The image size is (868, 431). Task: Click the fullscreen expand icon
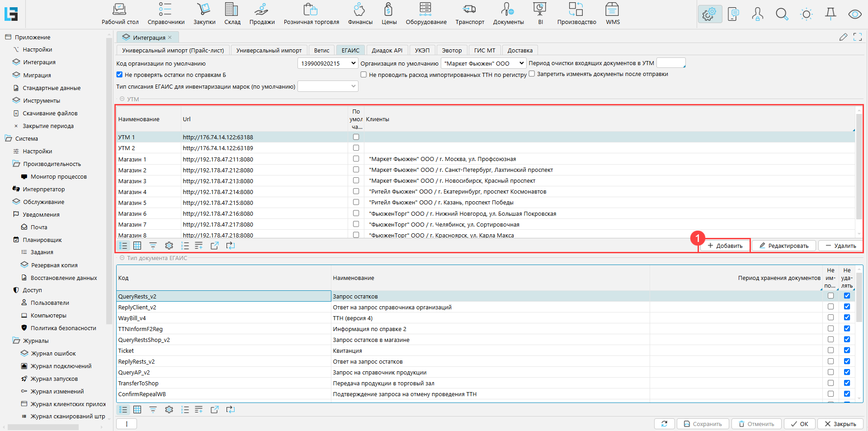(858, 37)
